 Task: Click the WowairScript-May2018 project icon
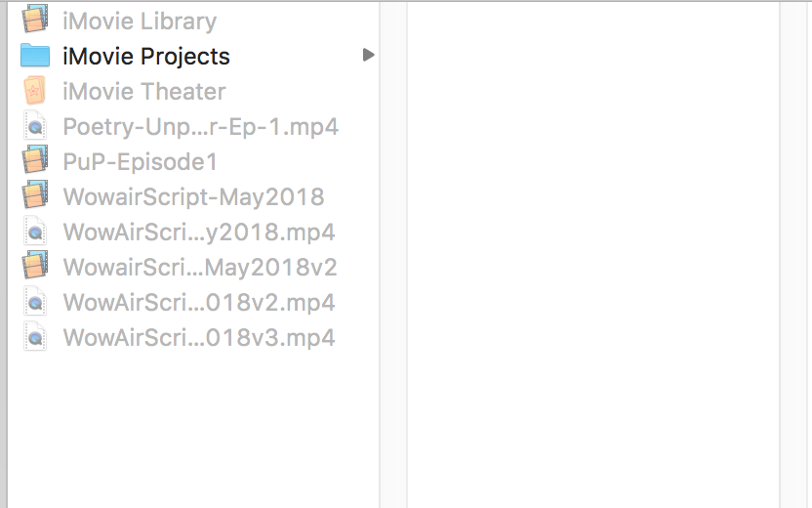[35, 196]
